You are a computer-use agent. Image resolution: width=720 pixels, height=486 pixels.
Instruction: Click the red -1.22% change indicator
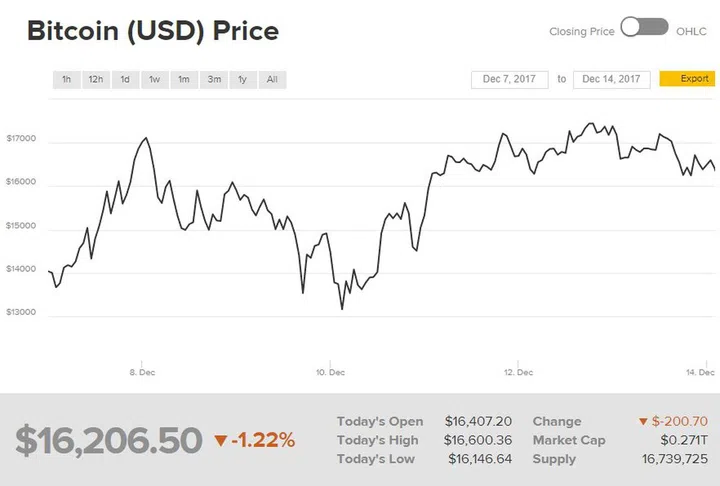point(255,440)
